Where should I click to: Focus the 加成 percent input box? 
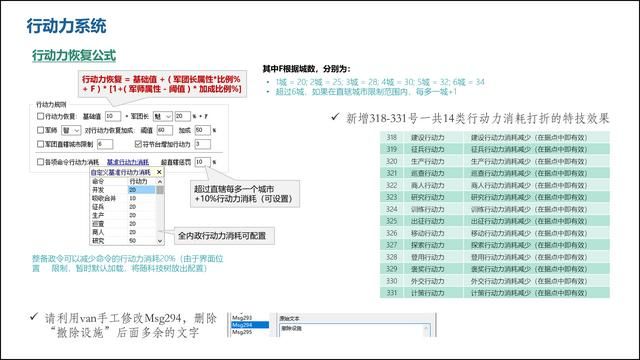pyautogui.click(x=203, y=130)
